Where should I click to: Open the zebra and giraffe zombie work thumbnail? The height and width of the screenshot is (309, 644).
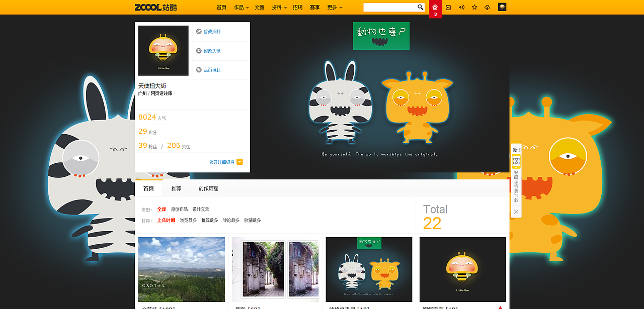tap(369, 269)
